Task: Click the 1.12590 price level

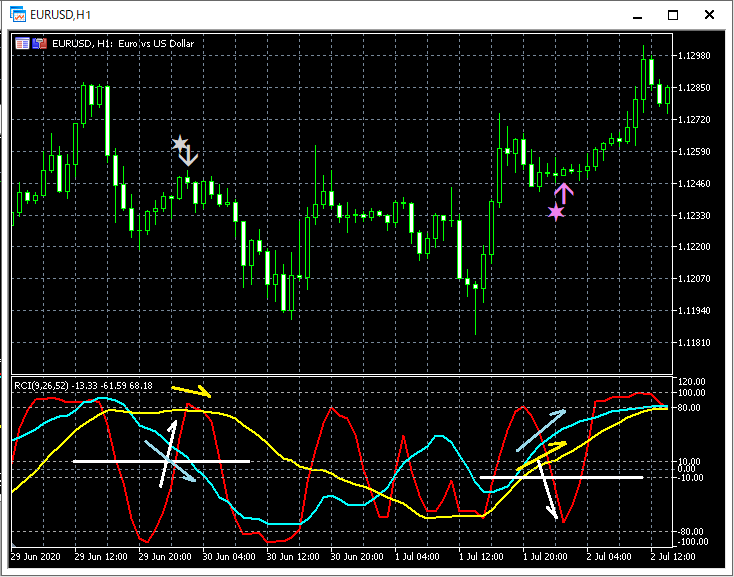Action: (694, 152)
